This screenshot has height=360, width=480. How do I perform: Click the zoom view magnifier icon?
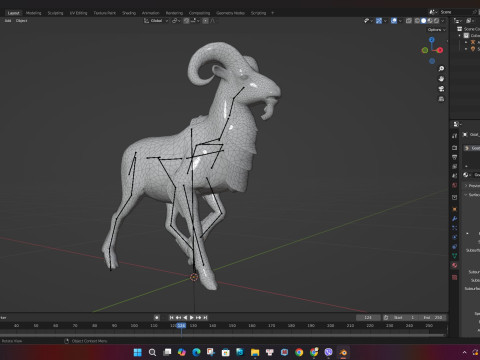pyautogui.click(x=441, y=69)
